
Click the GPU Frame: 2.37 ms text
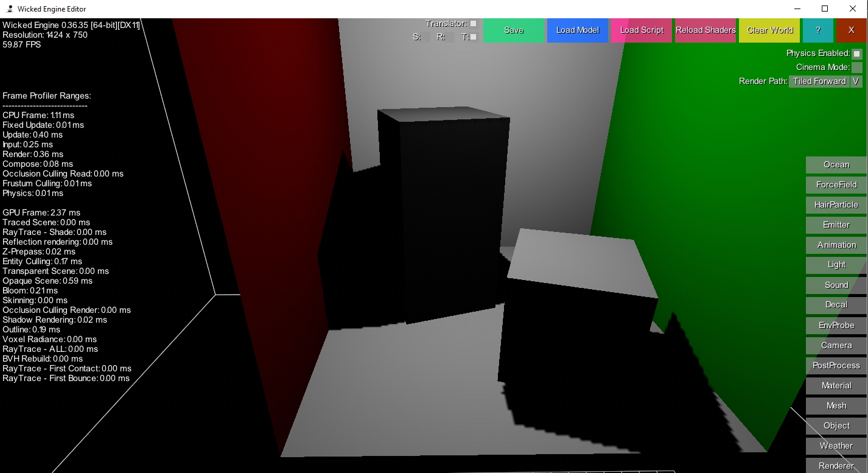(x=41, y=212)
